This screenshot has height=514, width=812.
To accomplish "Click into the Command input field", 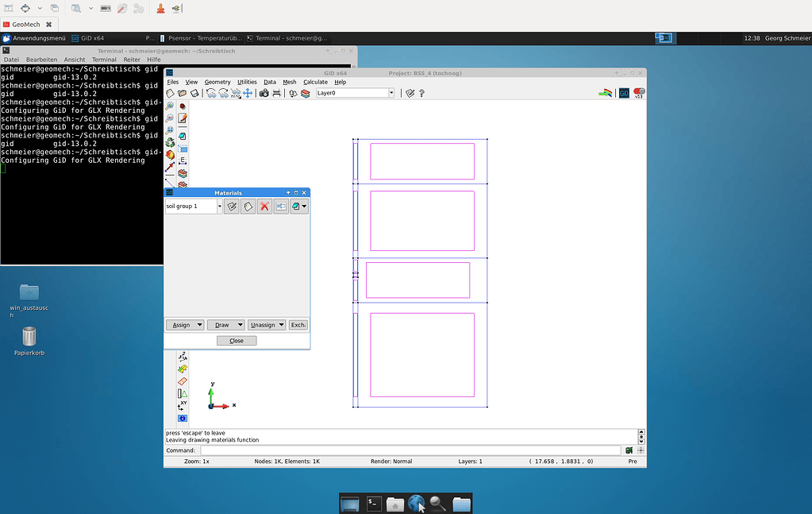I will click(410, 450).
